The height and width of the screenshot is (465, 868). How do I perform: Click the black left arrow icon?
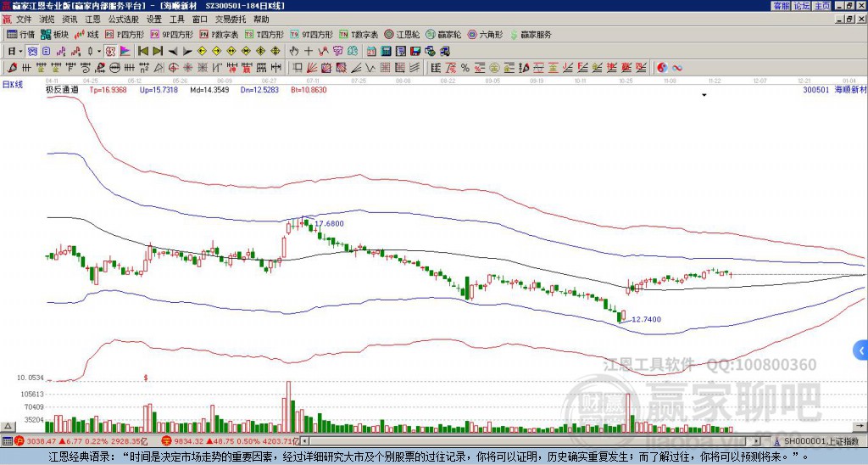click(x=173, y=52)
